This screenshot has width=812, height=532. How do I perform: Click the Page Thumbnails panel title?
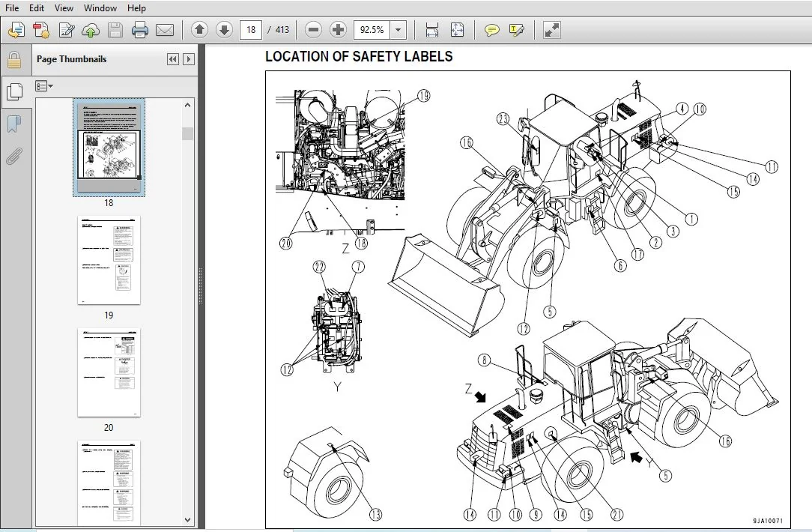(x=71, y=59)
